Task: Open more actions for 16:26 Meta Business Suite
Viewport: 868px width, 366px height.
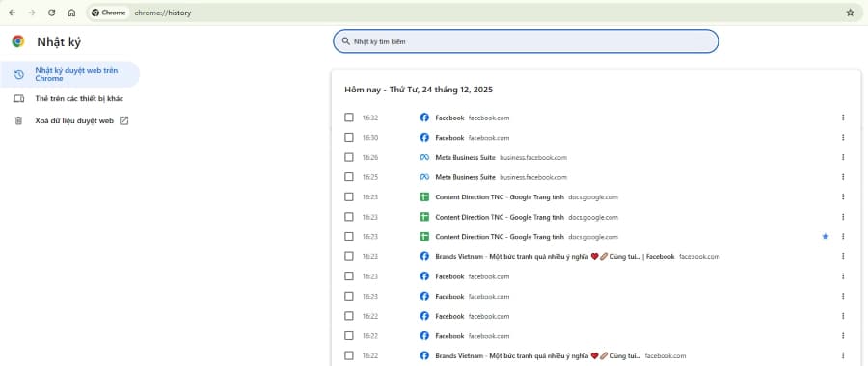Action: tap(843, 158)
